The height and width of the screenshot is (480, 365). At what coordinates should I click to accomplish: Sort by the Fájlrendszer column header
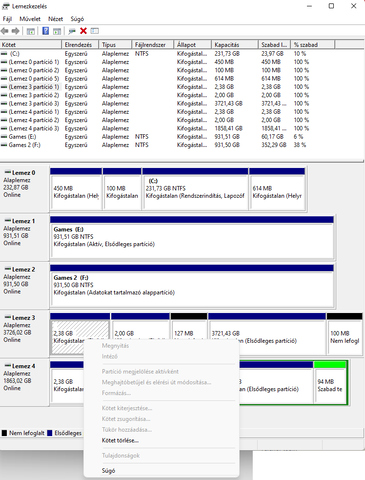pyautogui.click(x=153, y=45)
